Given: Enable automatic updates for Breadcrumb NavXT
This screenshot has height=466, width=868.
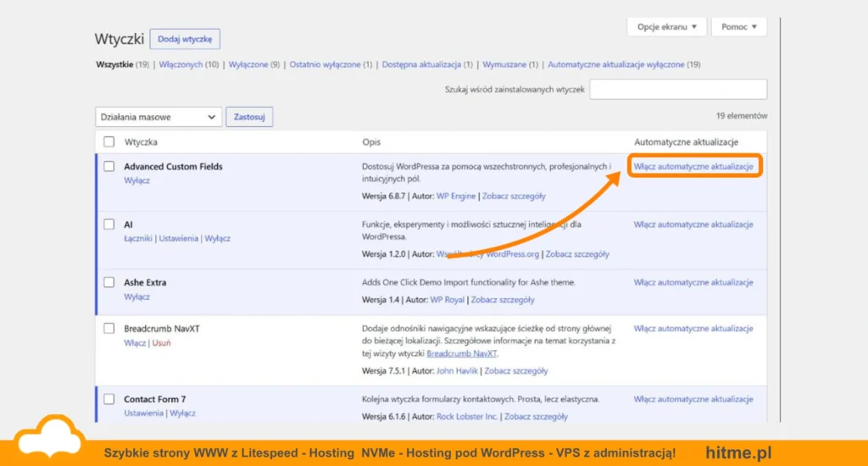Looking at the screenshot, I should 693,328.
